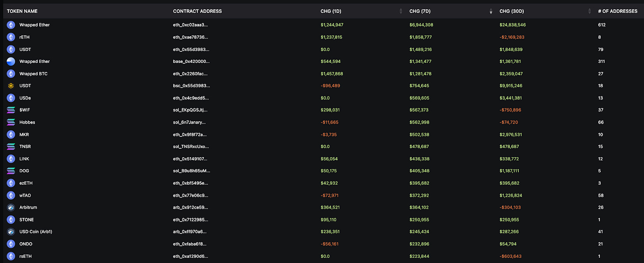Click contract address eth_0xa1290d6...
Image resolution: width=644 pixels, height=263 pixels.
(x=190, y=256)
